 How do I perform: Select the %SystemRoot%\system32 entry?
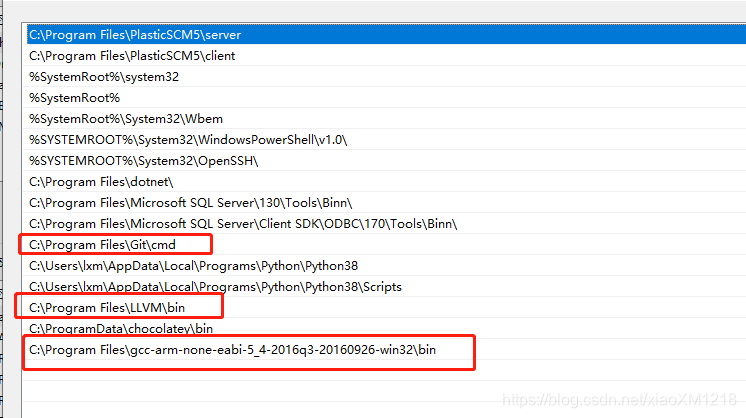tap(385, 77)
